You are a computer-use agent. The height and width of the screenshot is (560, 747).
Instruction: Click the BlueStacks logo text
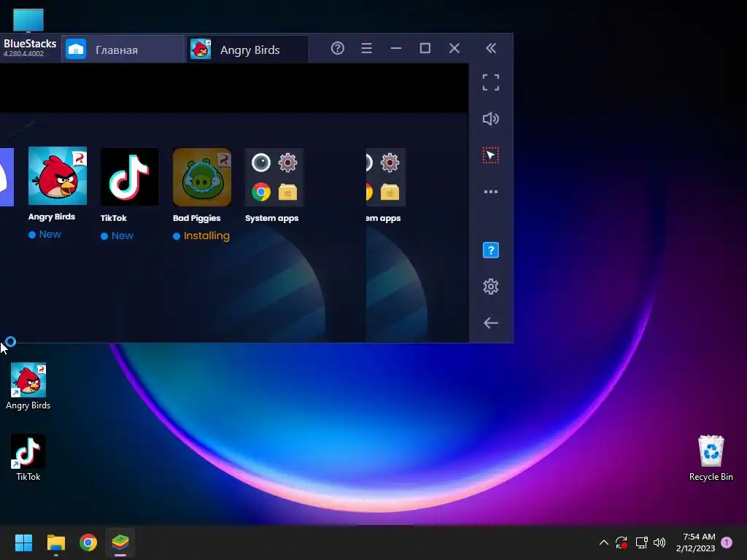pos(30,43)
